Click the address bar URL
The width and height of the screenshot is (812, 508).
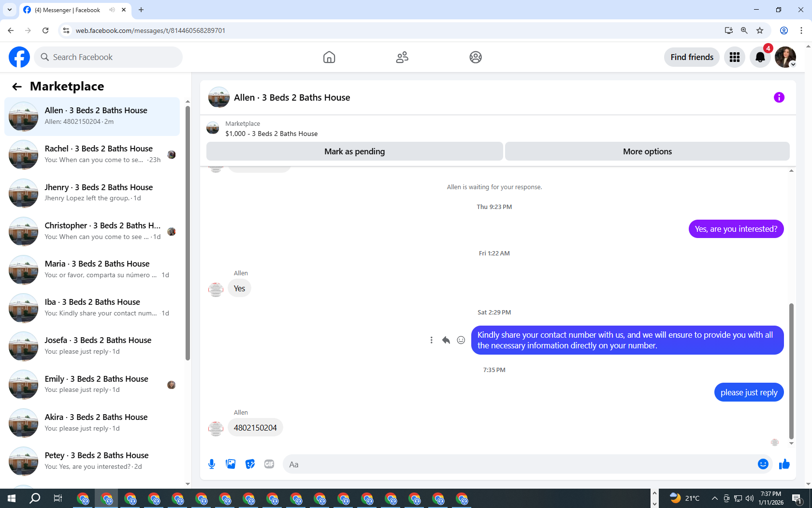click(150, 30)
